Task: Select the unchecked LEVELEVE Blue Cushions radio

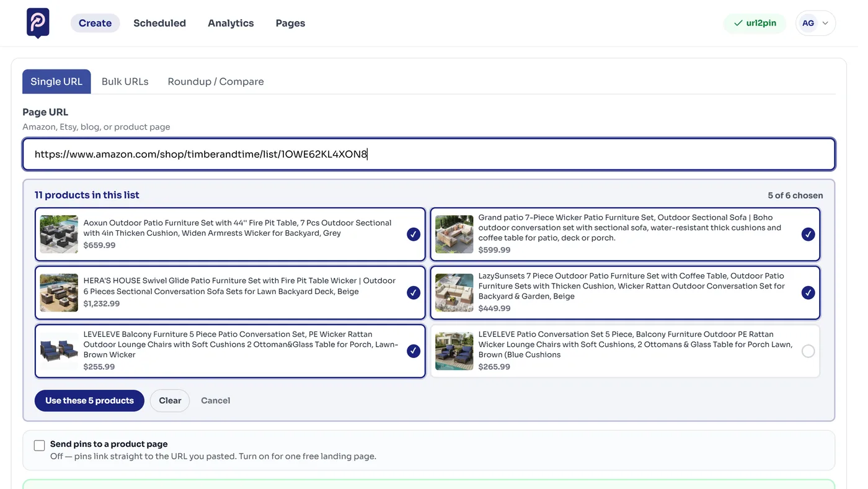Action: (x=808, y=351)
